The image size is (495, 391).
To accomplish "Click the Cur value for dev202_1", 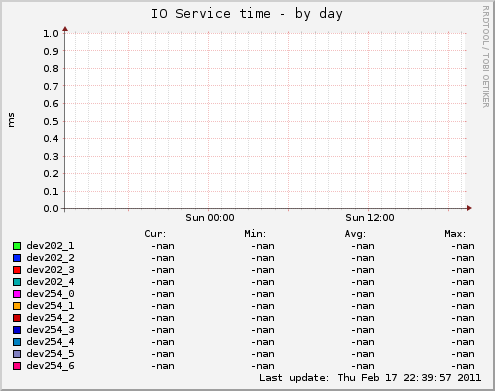I will click(x=163, y=246).
